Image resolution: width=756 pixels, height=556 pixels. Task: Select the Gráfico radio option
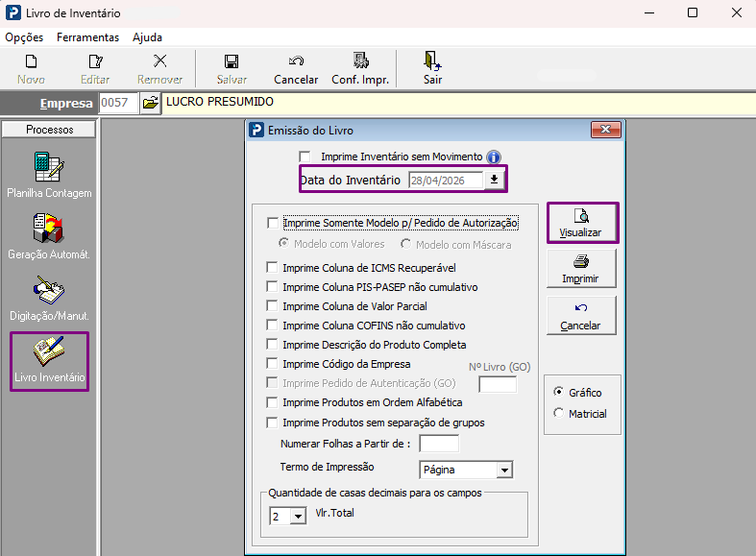(x=558, y=392)
